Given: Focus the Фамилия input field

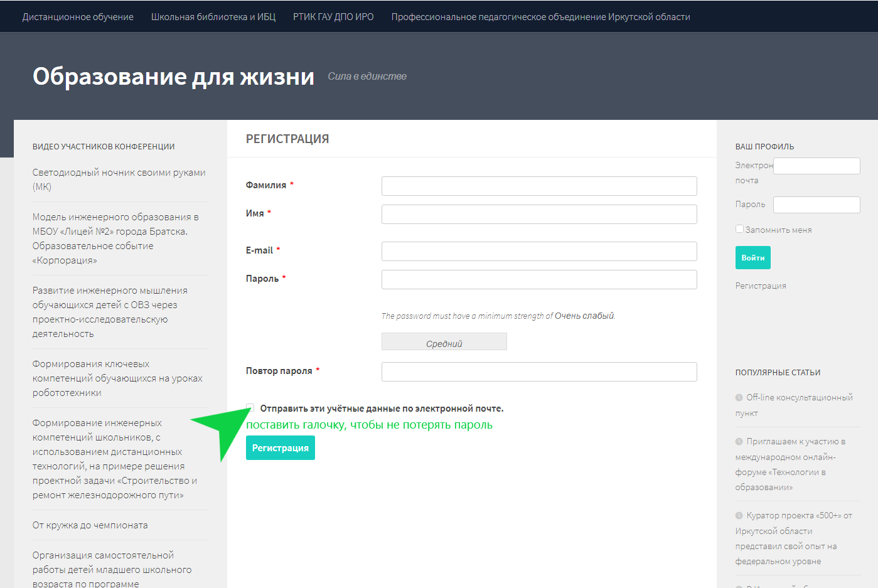Looking at the screenshot, I should (539, 186).
